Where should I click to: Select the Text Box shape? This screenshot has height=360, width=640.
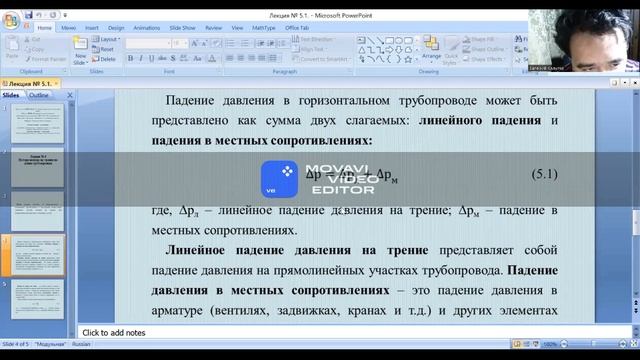pos(361,40)
